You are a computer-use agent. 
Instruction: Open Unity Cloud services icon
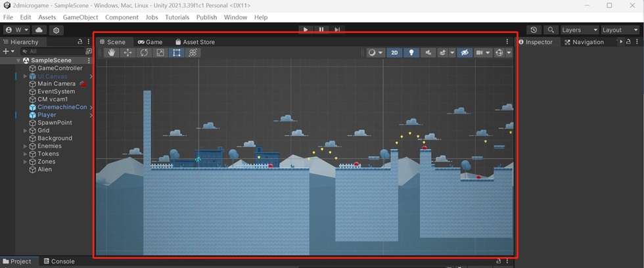tap(39, 30)
